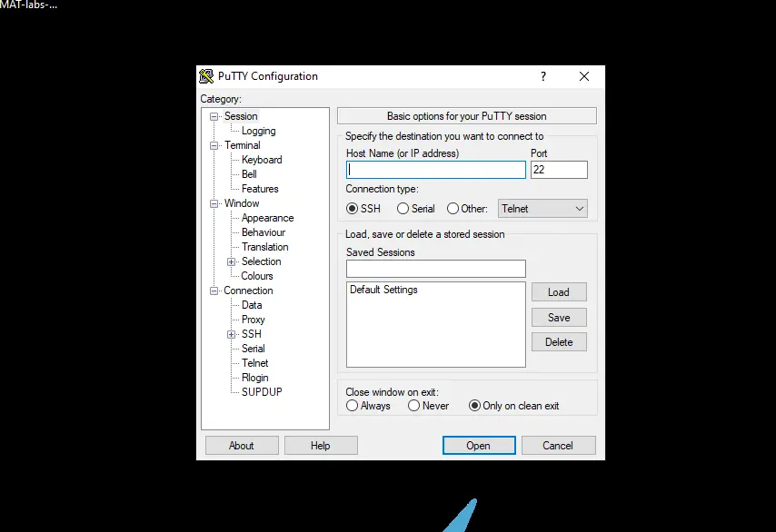776x532 pixels.
Task: Click the PuTTY icon in title bar
Action: pyautogui.click(x=206, y=76)
